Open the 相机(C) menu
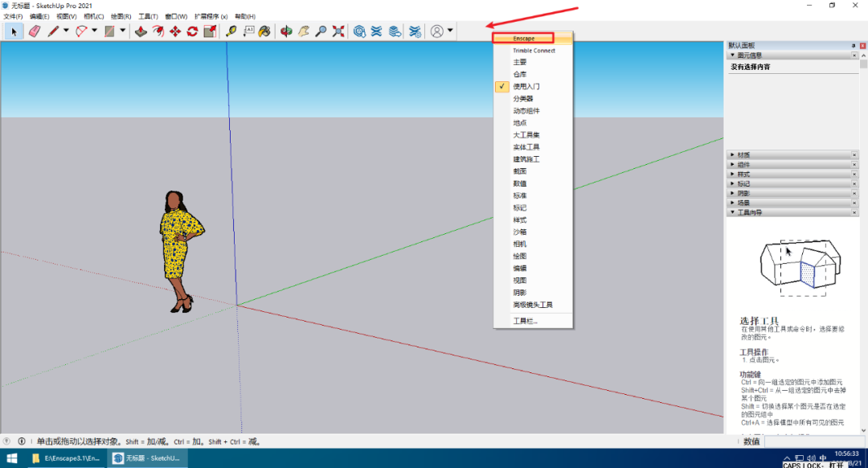The image size is (868, 468). [93, 16]
